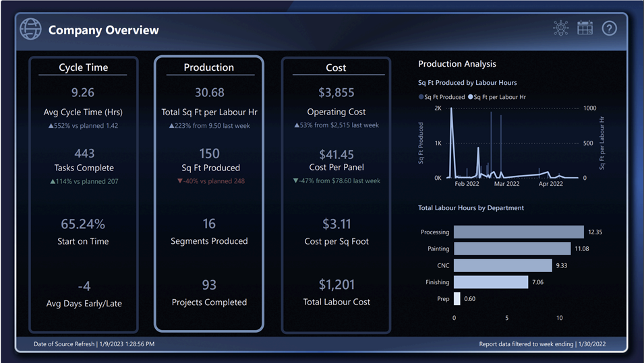
Task: Select the Production panel header
Action: (209, 67)
